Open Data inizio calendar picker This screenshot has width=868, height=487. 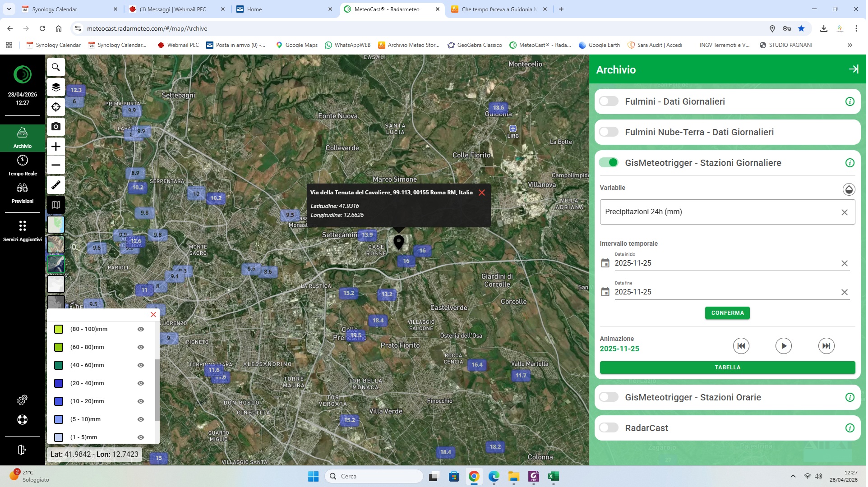(x=605, y=263)
